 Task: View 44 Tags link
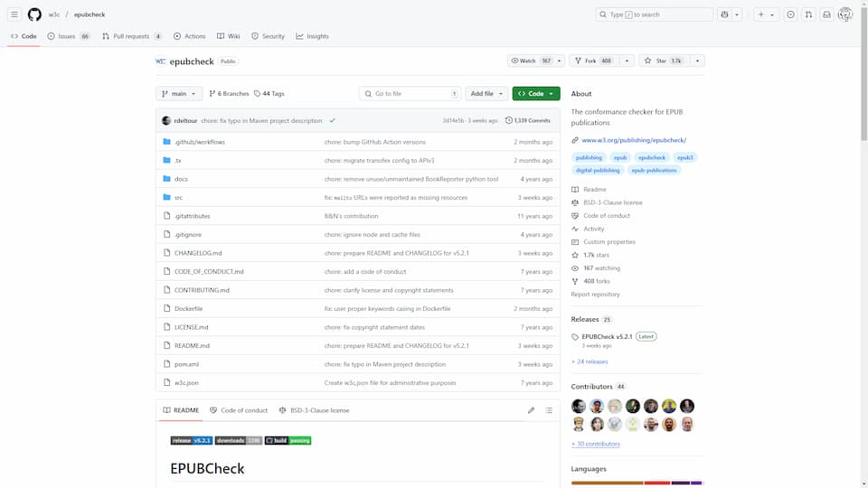click(x=269, y=94)
